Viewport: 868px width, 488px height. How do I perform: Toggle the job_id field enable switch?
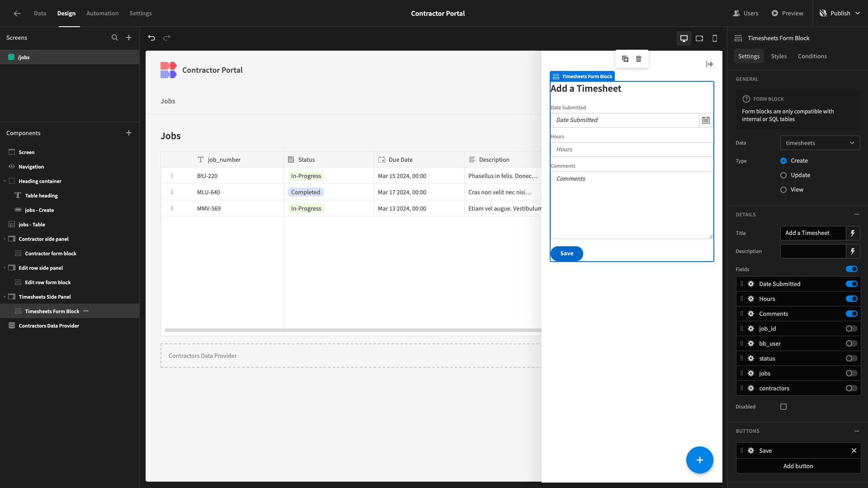click(852, 328)
